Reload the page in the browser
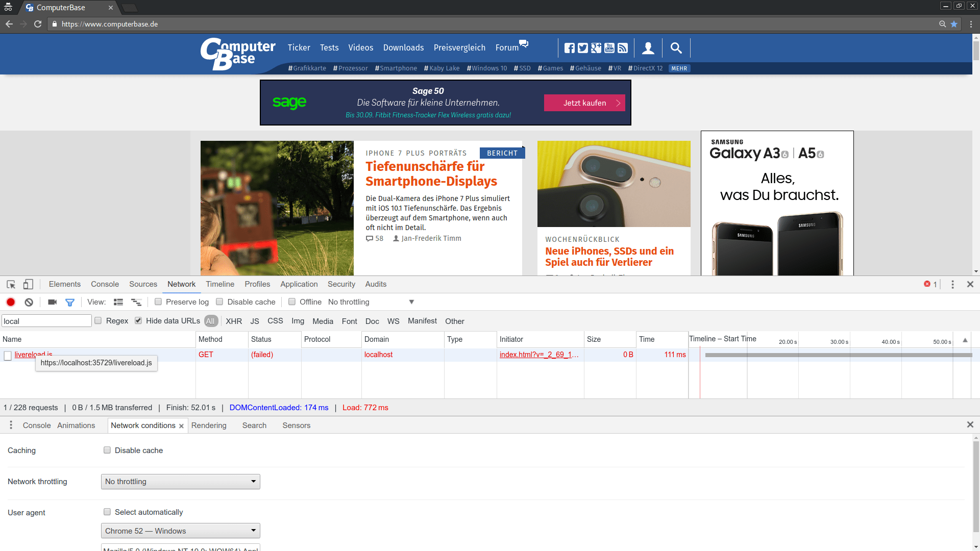Screen dimensions: 980x551 coord(38,24)
